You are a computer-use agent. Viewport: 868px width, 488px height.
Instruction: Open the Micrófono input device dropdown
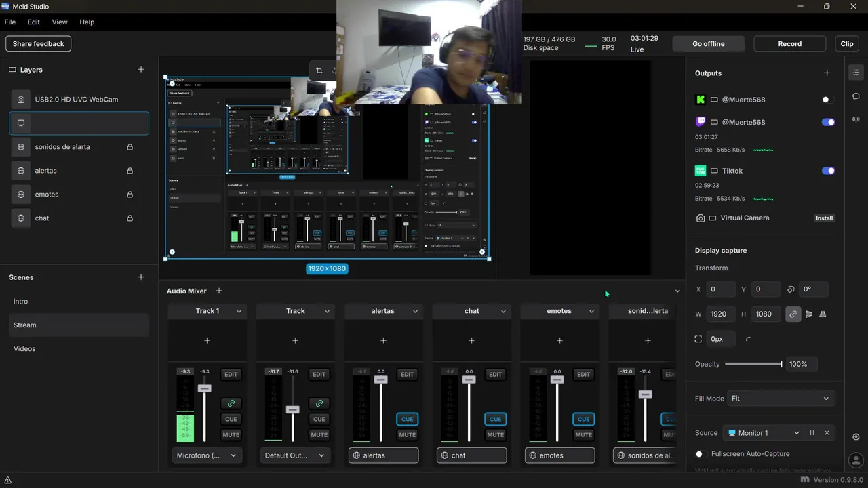[208, 455]
